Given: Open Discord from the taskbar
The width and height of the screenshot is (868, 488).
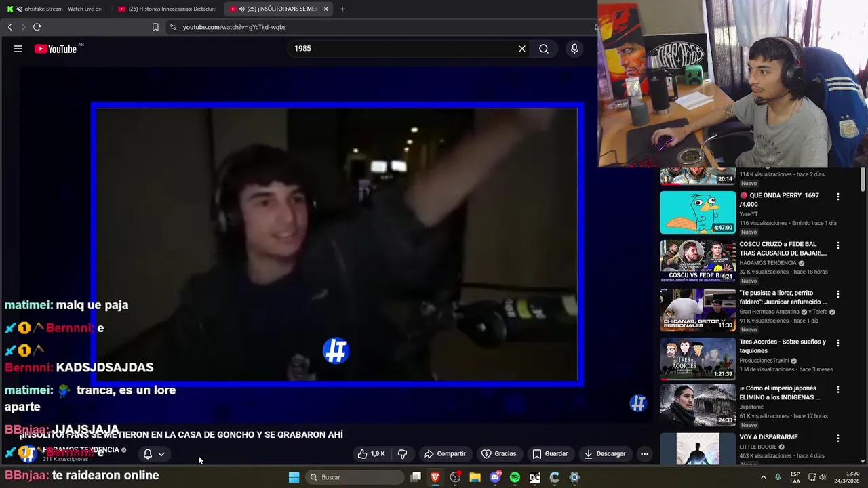Looking at the screenshot, I should click(495, 477).
